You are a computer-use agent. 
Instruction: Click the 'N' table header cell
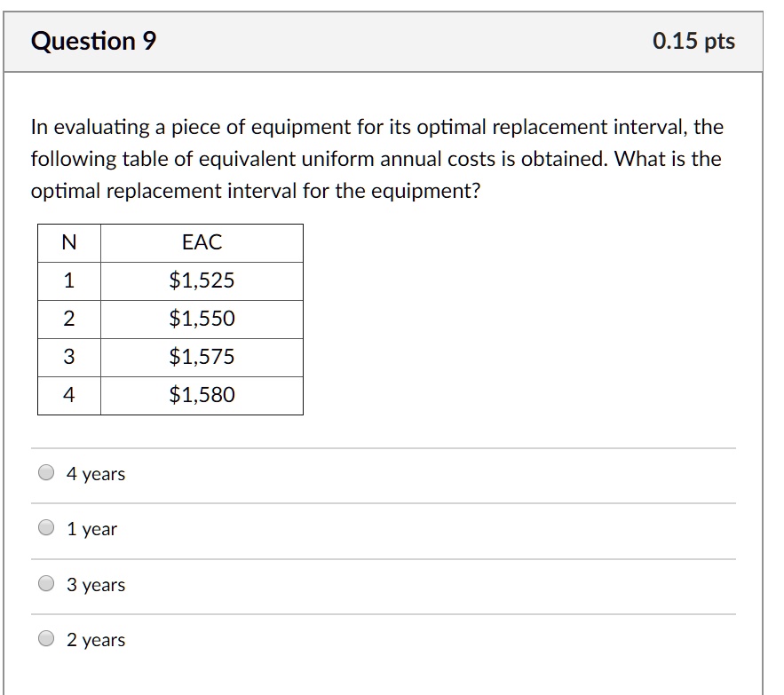coord(67,242)
